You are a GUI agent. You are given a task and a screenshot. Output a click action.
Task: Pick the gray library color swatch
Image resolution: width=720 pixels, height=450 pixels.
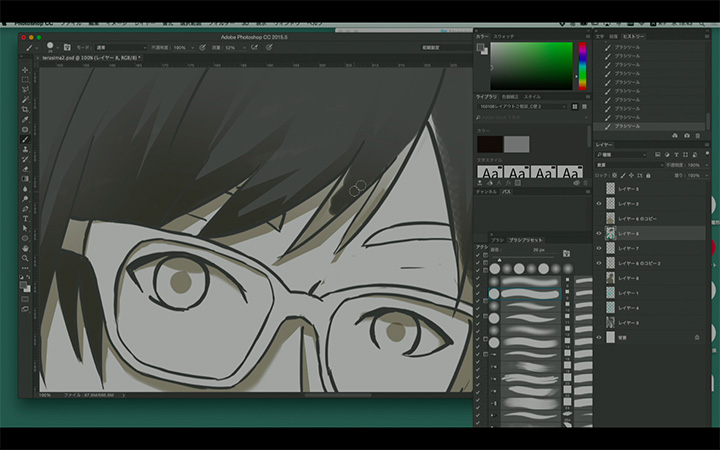tap(517, 144)
